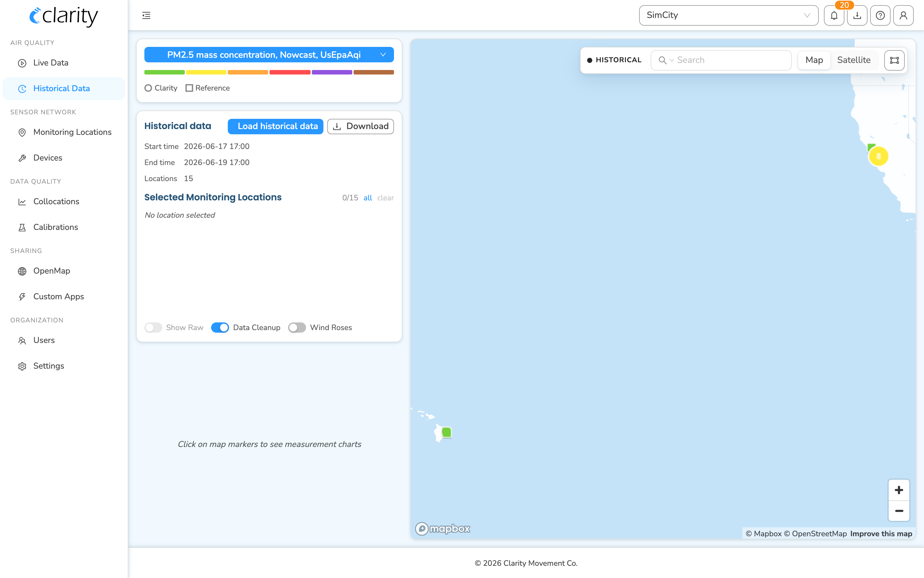924x578 pixels.
Task: Click the Calibrations flask icon
Action: (22, 227)
